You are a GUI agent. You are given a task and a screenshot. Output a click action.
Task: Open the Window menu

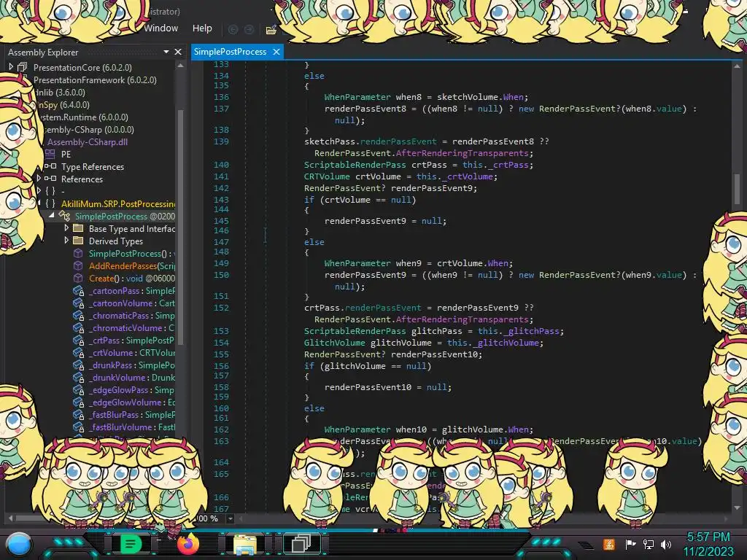(x=161, y=28)
